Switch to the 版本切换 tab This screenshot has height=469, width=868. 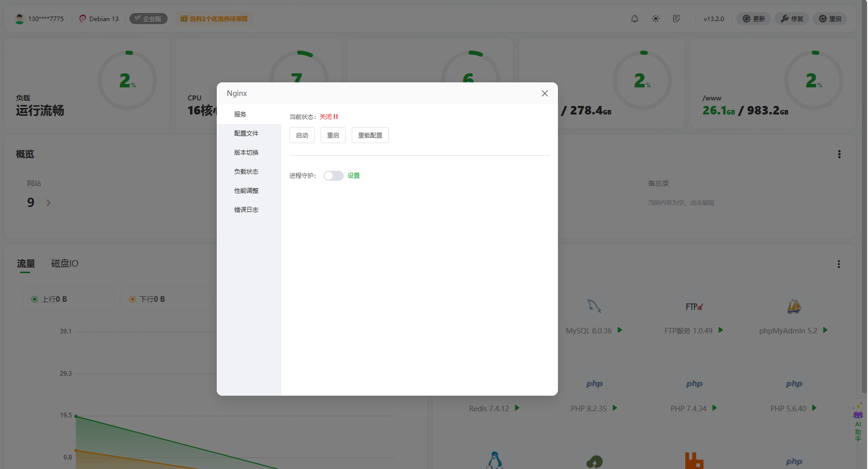[x=249, y=153]
